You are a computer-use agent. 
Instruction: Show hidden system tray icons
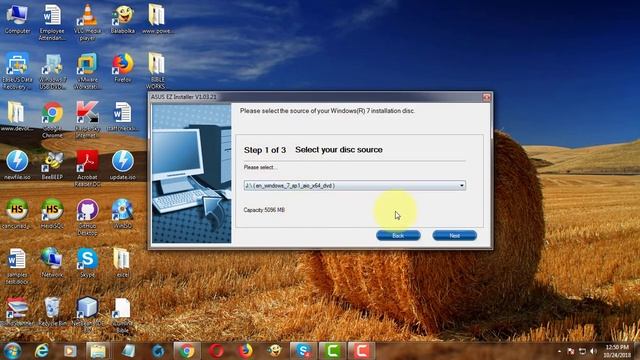(559, 351)
